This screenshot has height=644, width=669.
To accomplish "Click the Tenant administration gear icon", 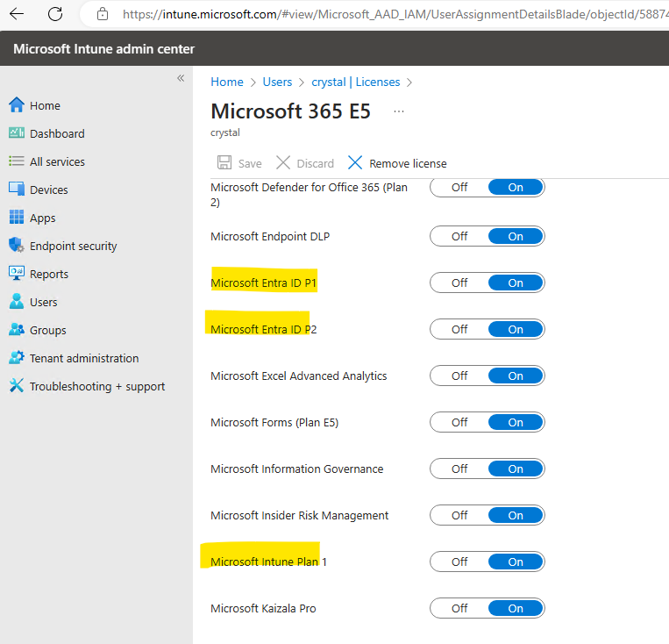I will click(x=17, y=357).
